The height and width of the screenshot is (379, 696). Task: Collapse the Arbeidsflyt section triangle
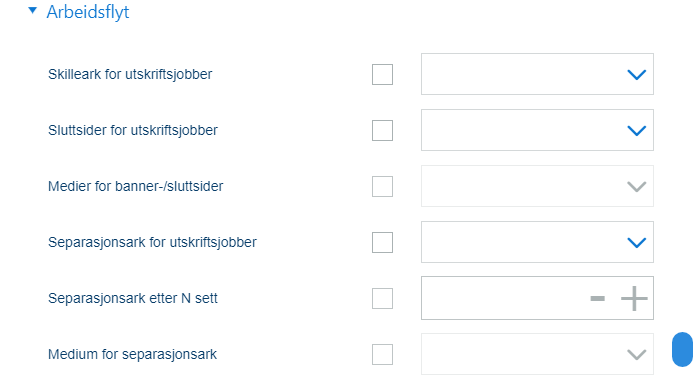32,10
